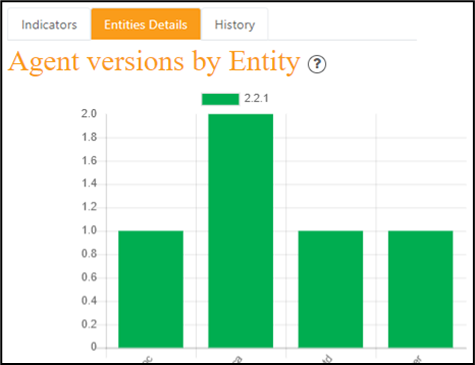Click the 0.6 y-axis label
The image size is (475, 365).
pyautogui.click(x=89, y=277)
